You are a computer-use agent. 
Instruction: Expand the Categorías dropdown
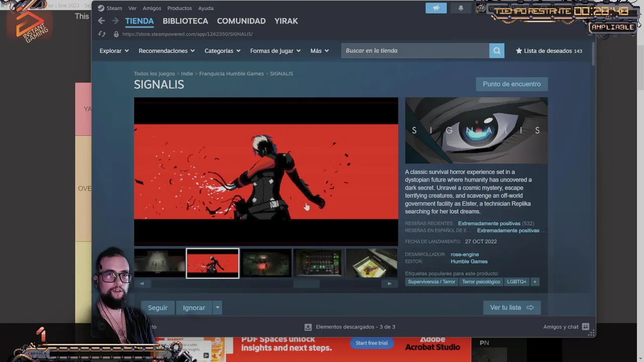click(x=222, y=51)
